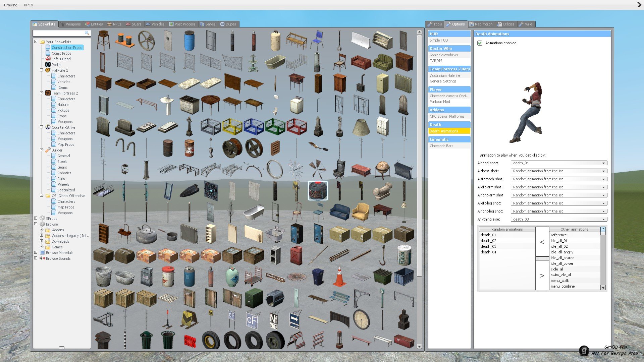Spawn the yellow cage crate prop

[232, 126]
